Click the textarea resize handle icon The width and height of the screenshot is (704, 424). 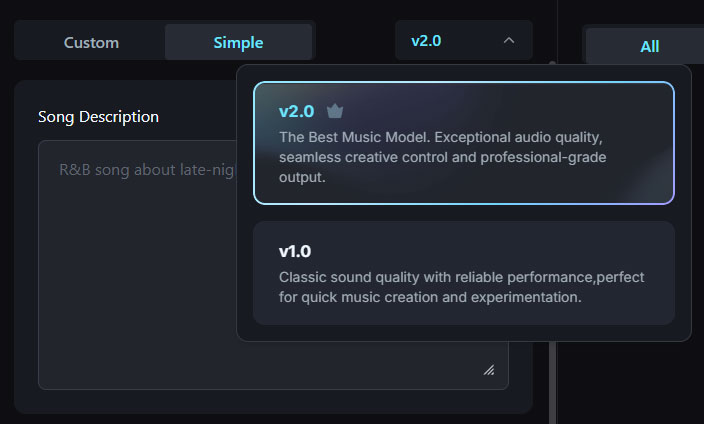[489, 370]
